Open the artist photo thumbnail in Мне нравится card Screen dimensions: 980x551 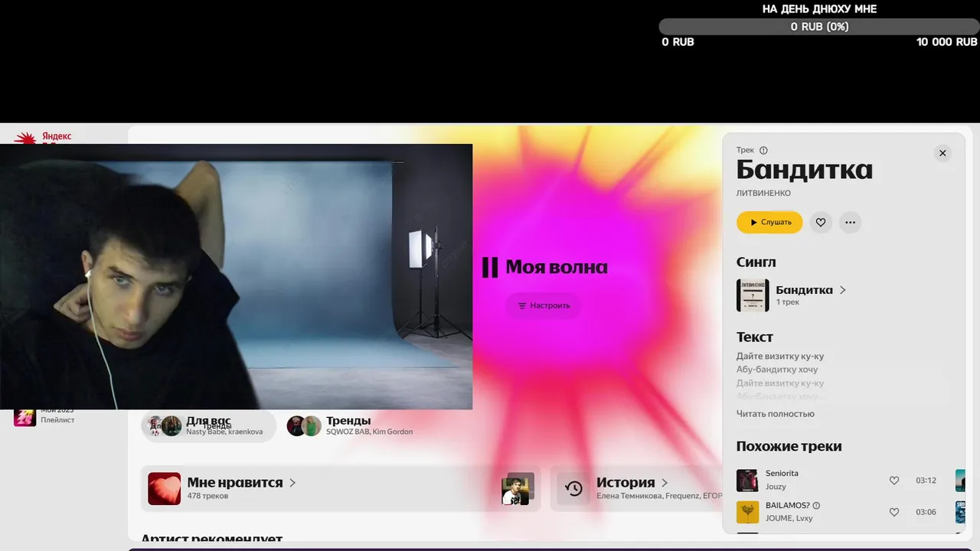[518, 488]
